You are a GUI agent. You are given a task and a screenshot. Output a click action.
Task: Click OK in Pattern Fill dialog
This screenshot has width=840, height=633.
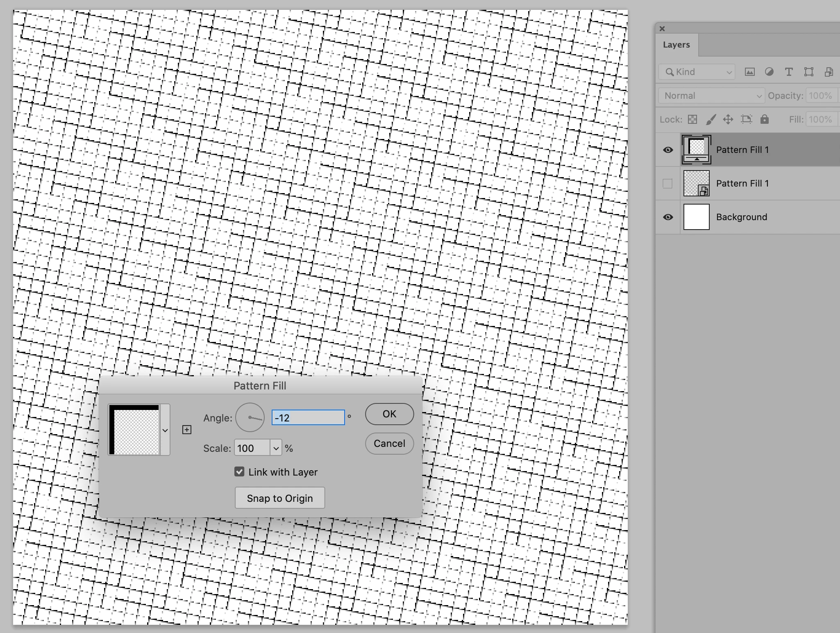[x=389, y=414]
